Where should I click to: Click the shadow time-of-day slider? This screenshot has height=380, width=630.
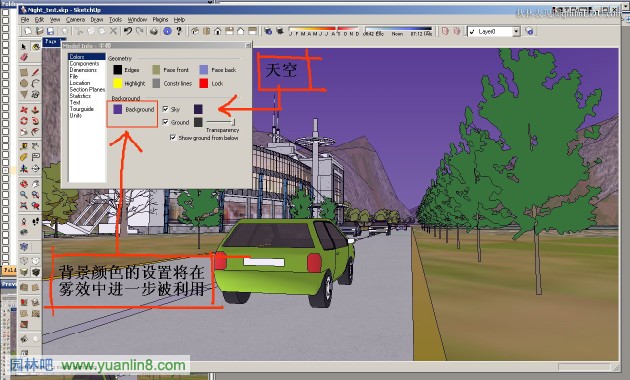[398, 29]
